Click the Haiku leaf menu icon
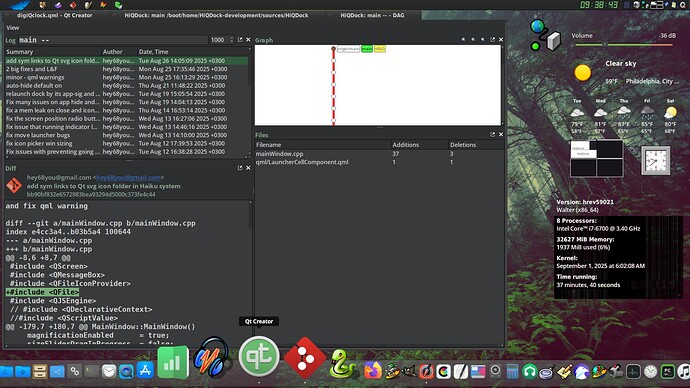This screenshot has height=388, width=690. pyautogui.click(x=20, y=5)
